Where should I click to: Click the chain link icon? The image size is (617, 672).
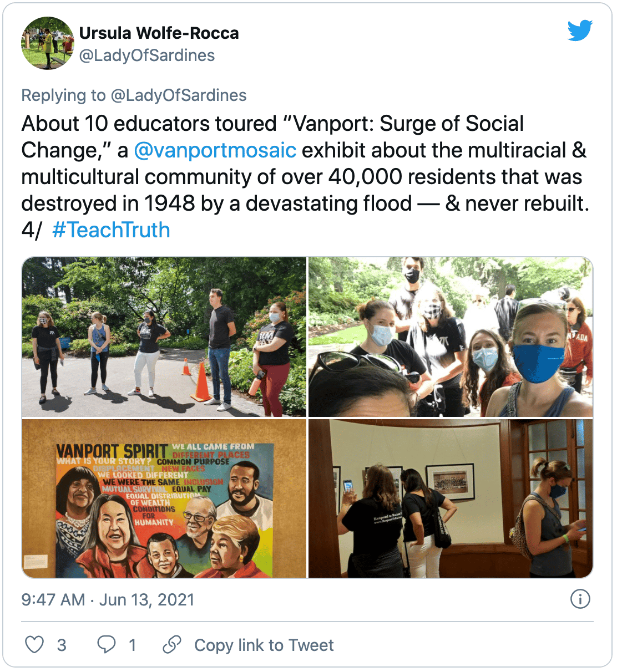coord(171,644)
